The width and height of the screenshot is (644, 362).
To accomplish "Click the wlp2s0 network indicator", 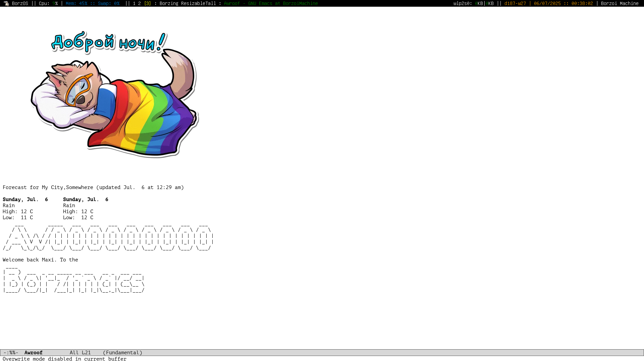I will (474, 3).
